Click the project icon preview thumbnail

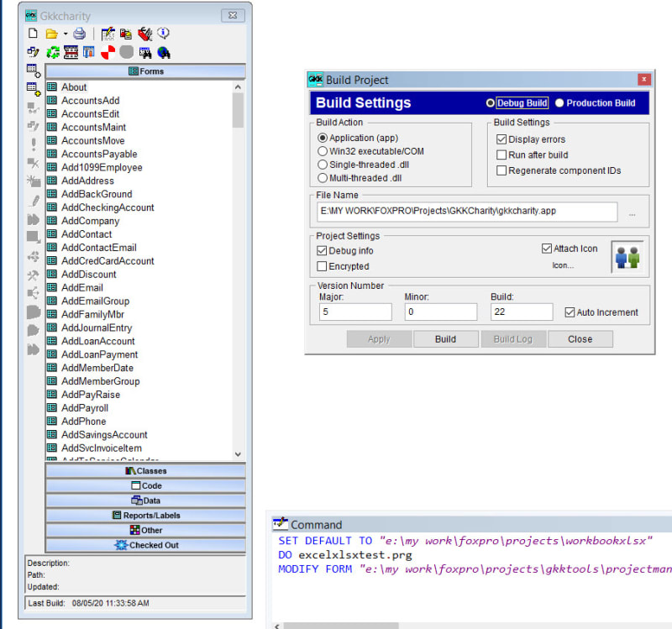point(627,257)
